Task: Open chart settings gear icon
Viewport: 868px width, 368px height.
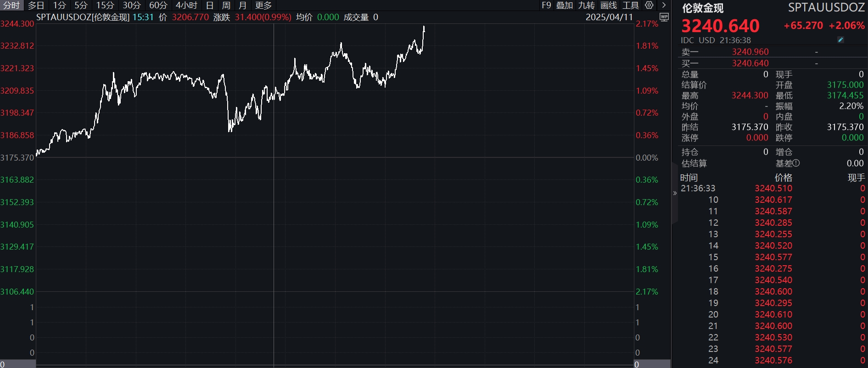Action: [x=649, y=5]
